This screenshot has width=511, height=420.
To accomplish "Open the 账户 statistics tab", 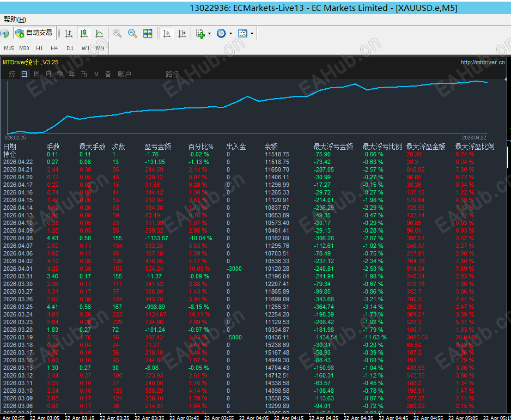I will (x=124, y=74).
